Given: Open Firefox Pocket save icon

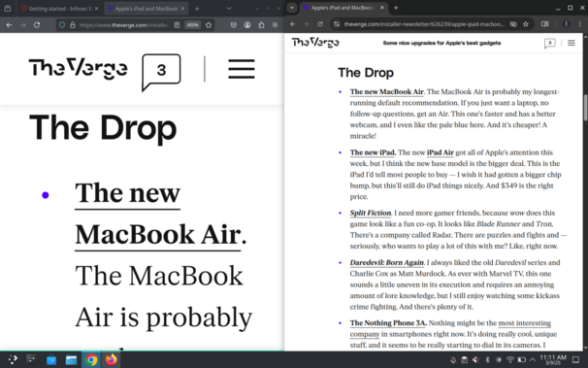Looking at the screenshot, I should [x=233, y=24].
